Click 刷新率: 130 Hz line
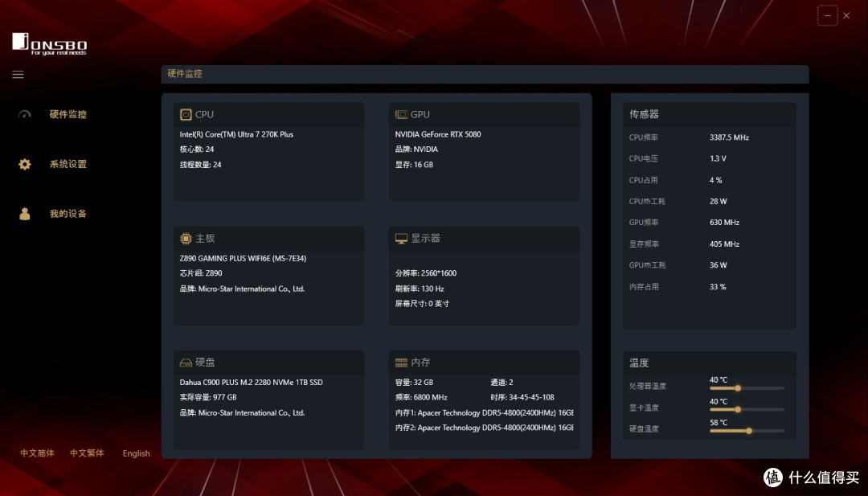The image size is (868, 496). pos(420,289)
